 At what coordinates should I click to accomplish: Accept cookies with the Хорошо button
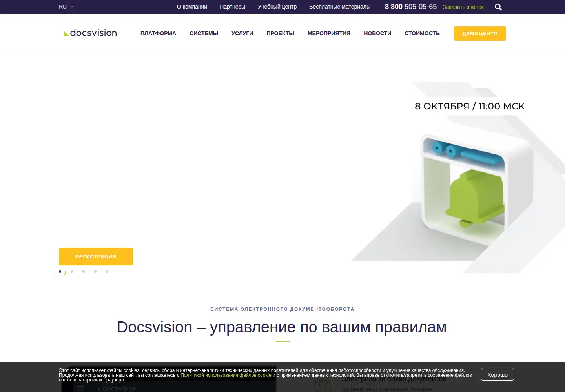click(498, 374)
